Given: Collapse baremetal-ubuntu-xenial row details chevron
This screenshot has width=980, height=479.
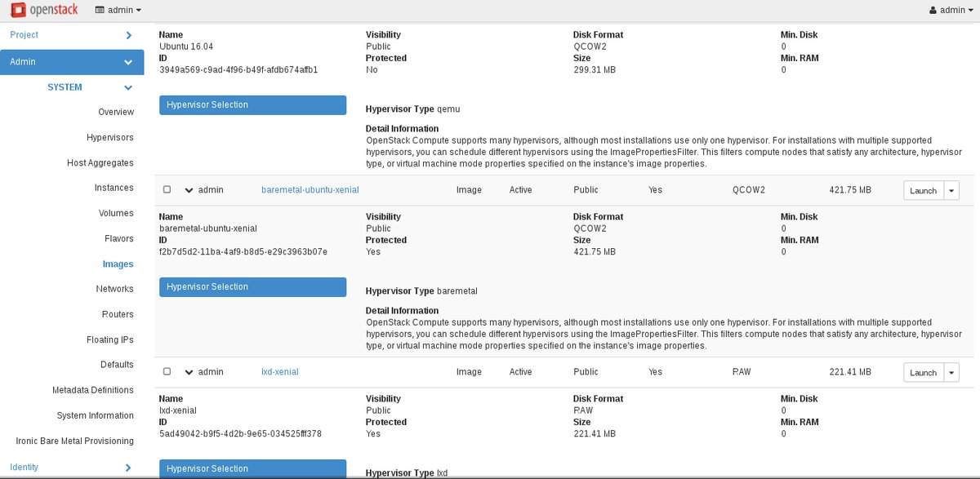Looking at the screenshot, I should 189,190.
